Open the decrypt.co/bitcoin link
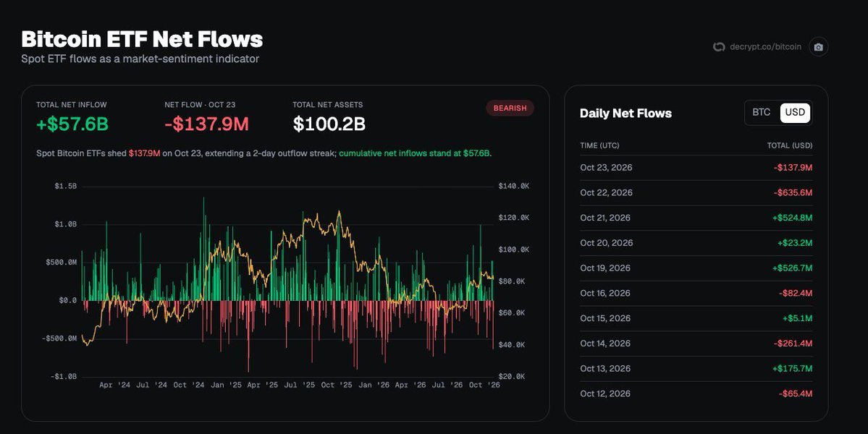Viewport: 868px width, 434px height. 765,47
